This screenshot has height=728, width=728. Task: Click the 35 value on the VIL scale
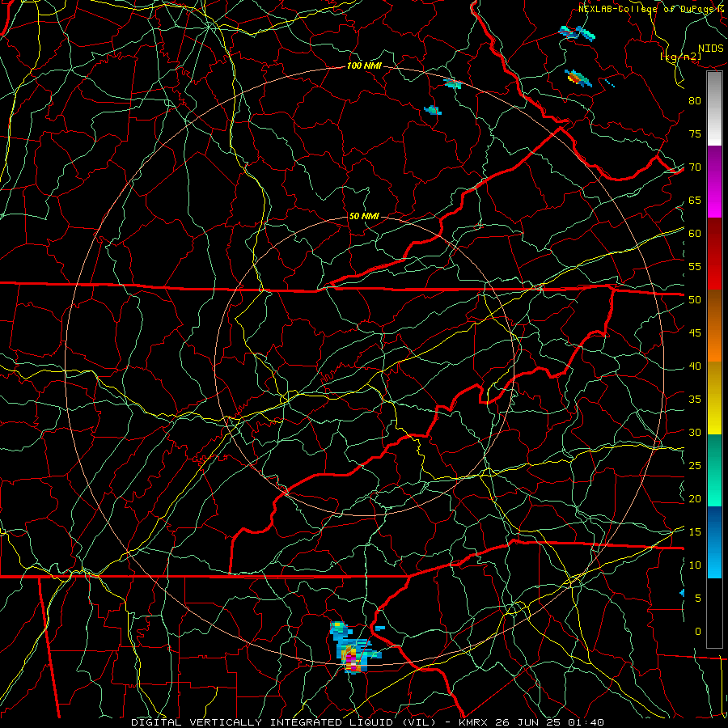pos(695,400)
